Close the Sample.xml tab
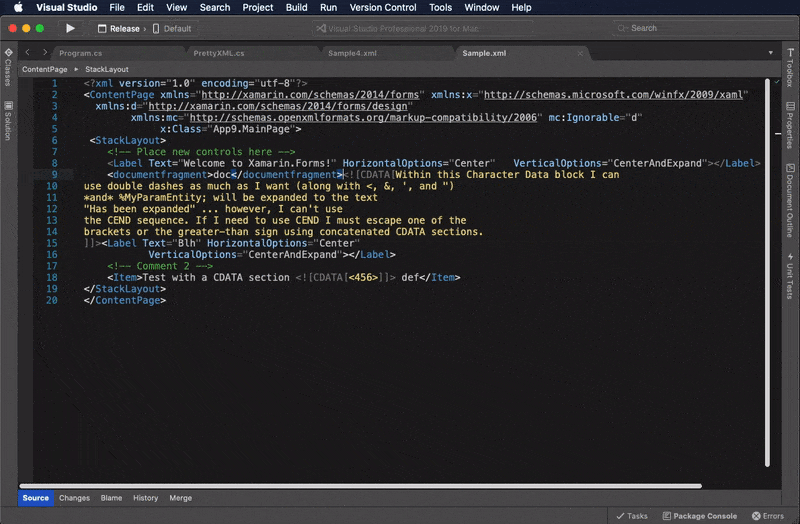The height and width of the screenshot is (524, 800). [x=580, y=53]
